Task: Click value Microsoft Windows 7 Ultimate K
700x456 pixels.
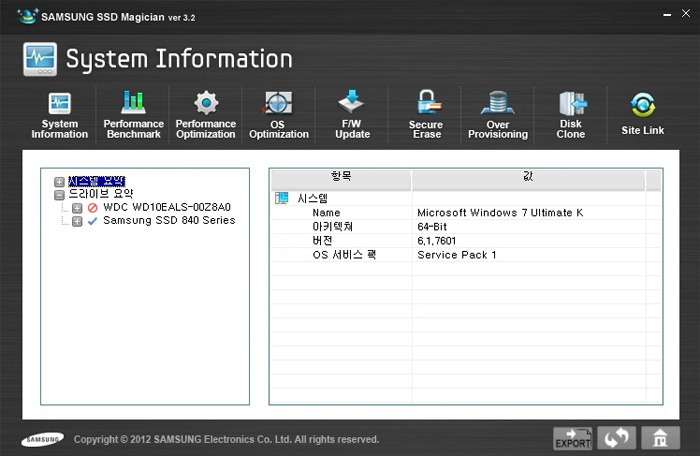Action: (500, 213)
